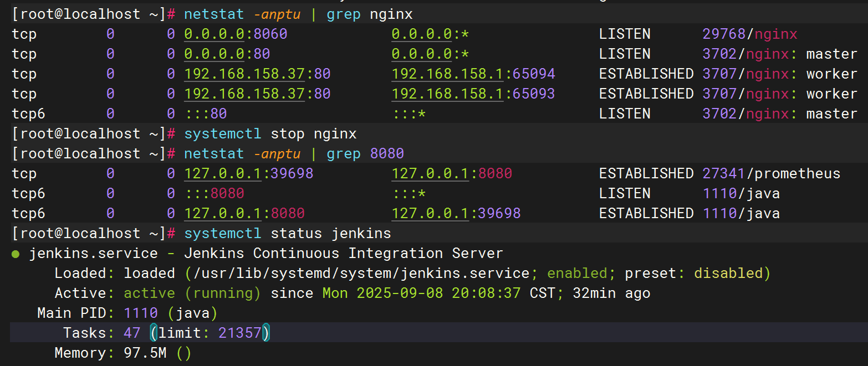Click the local address 127.0.0.1:8080
This screenshot has height=366, width=868.
[x=244, y=214]
